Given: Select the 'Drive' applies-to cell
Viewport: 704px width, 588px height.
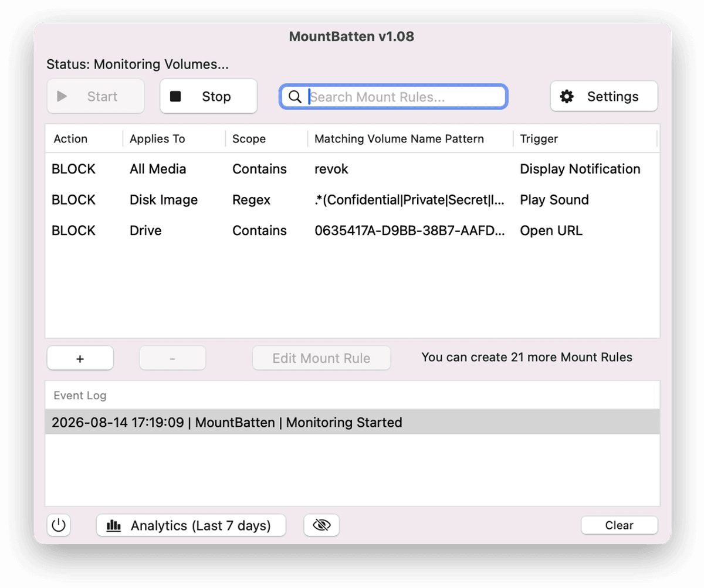Looking at the screenshot, I should (x=145, y=231).
